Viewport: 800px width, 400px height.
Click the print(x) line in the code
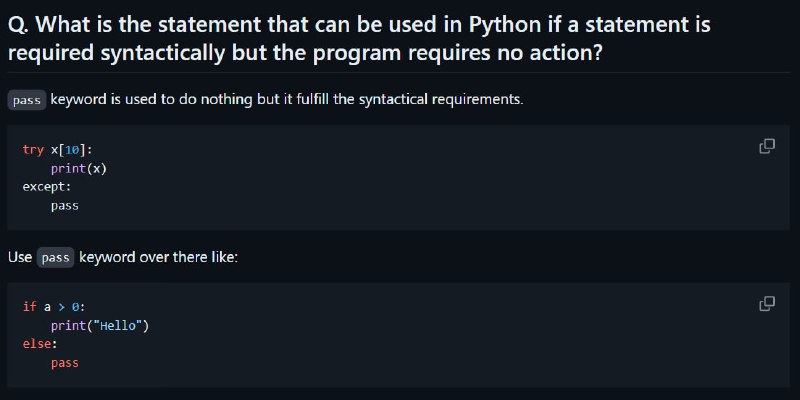79,168
